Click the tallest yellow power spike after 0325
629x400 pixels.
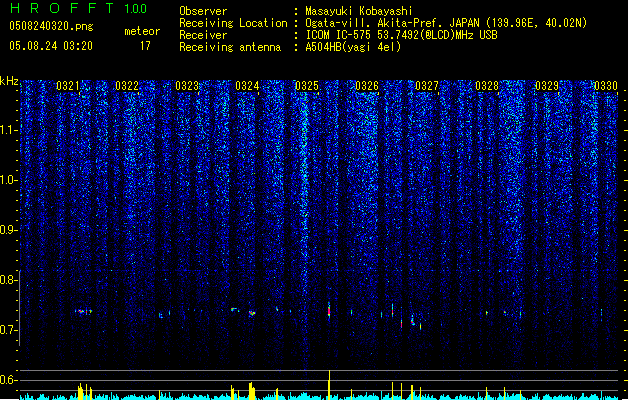[329, 384]
